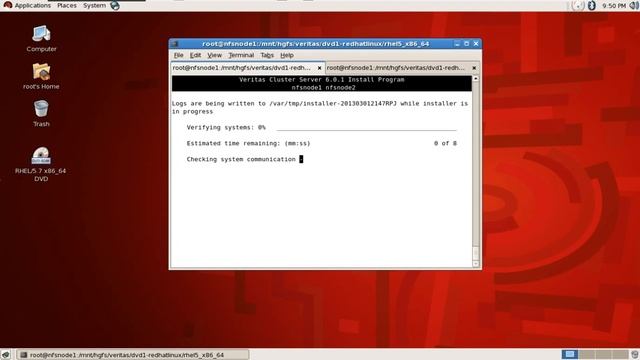Open the terminal Help menu

[x=287, y=55]
